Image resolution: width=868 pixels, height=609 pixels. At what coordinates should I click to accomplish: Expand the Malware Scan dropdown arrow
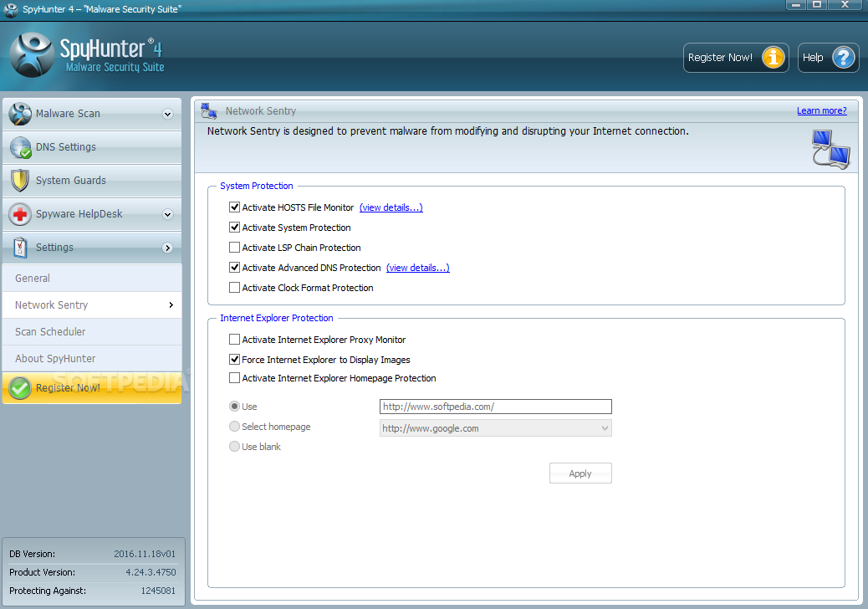[x=168, y=114]
